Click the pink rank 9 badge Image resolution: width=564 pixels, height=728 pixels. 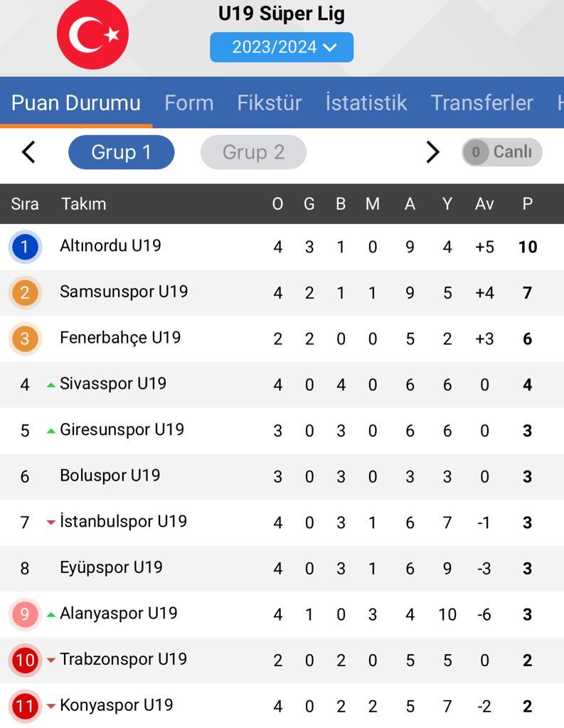click(25, 614)
